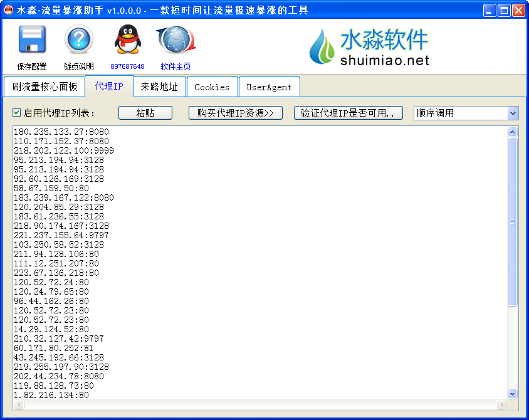Click the line 120.204.85.29:3128
Viewport: 529px width, 420px height.
pos(59,207)
